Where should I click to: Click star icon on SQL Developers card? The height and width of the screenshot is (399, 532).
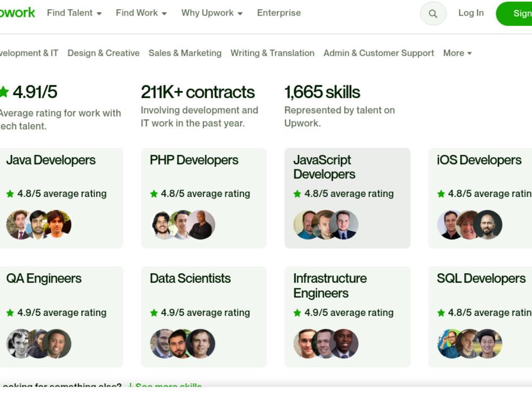coord(441,313)
